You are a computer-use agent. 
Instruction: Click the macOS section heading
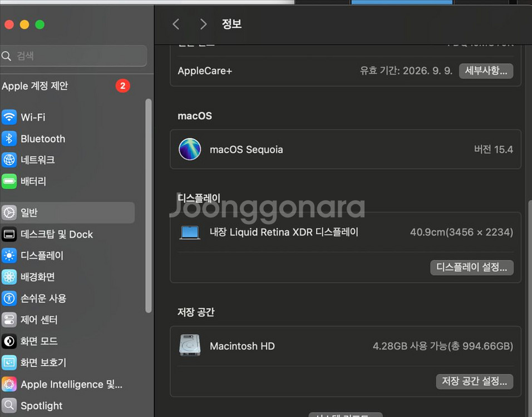point(195,116)
